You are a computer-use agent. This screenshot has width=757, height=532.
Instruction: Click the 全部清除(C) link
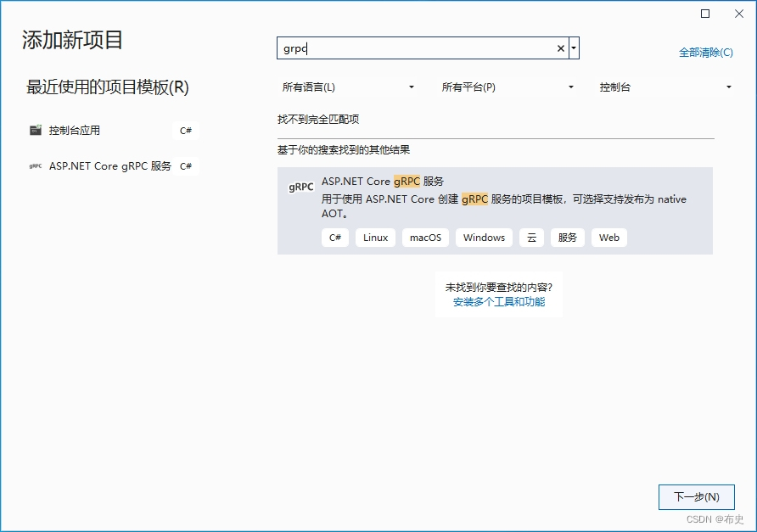click(706, 52)
